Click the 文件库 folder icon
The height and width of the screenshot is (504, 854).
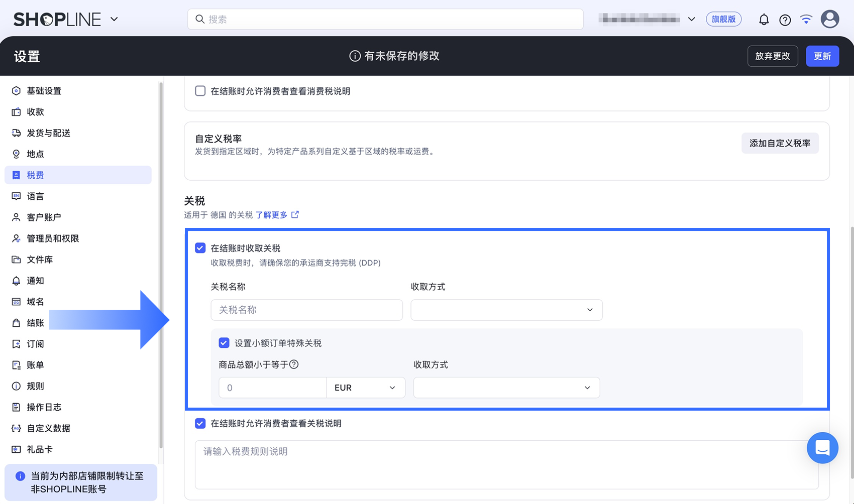pos(16,260)
